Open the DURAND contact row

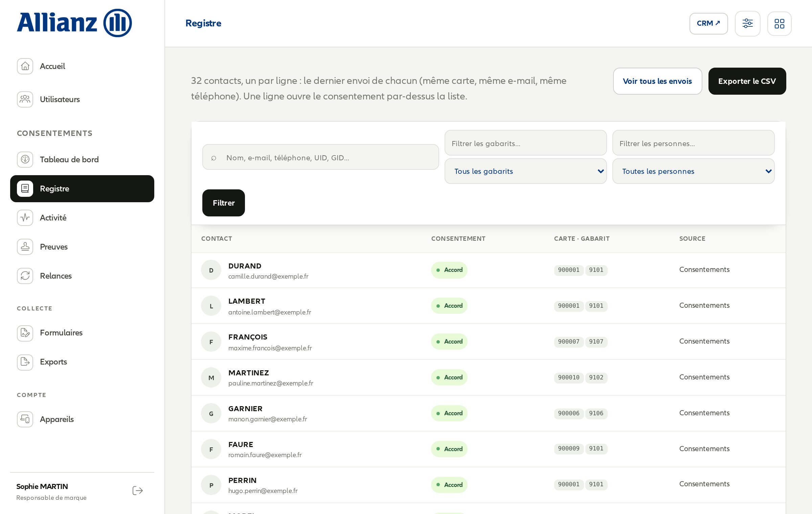point(489,270)
